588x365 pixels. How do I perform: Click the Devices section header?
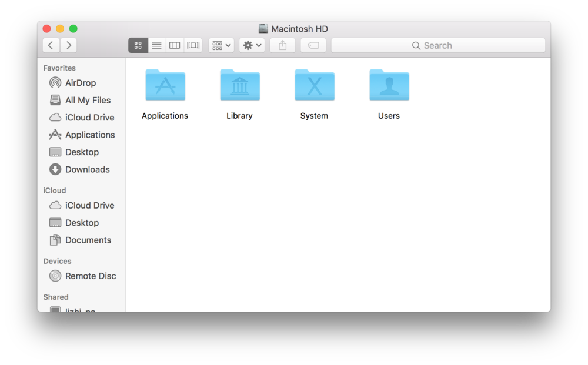57,261
